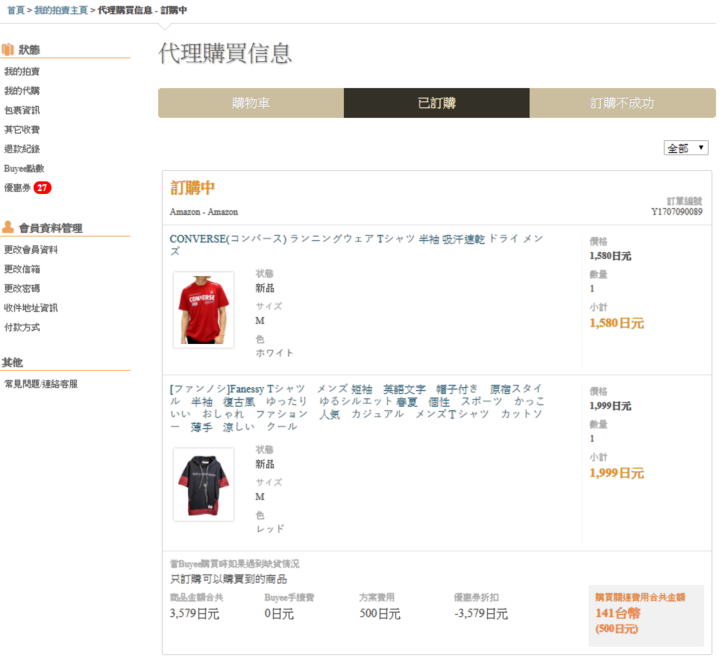Click the red CONVERSE shirt thumbnail

(x=203, y=310)
